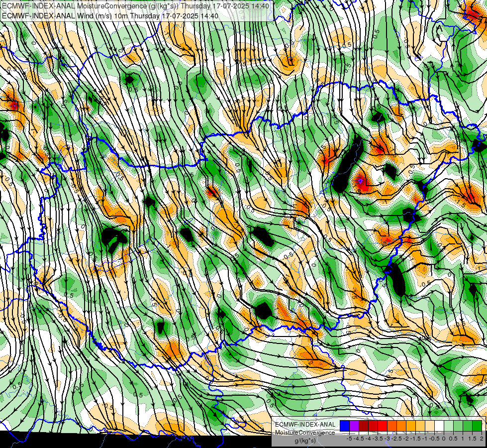Select the palest green swatch beside white
The image size is (487, 448).
tap(449, 426)
